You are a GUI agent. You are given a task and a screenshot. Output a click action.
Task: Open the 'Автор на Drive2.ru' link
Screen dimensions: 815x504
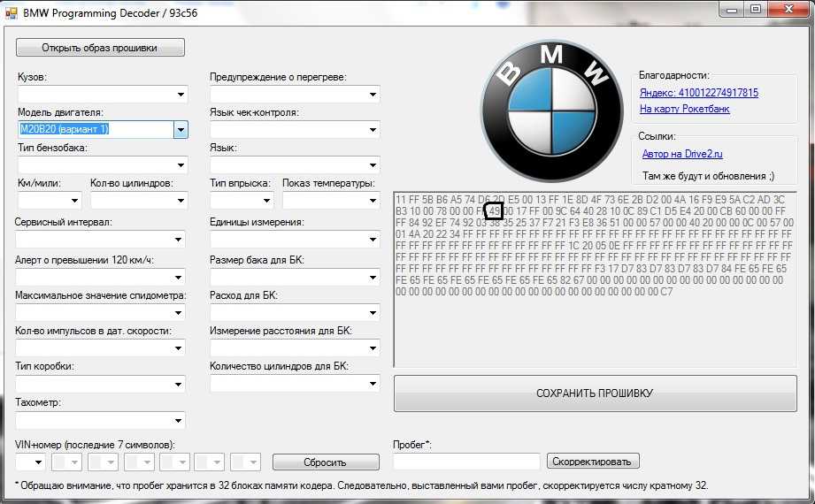tap(682, 155)
